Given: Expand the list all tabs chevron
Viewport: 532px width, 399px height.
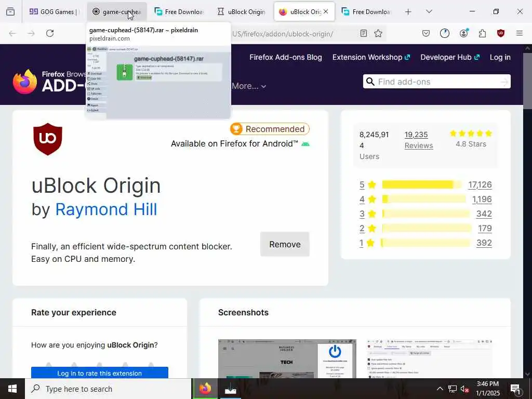Looking at the screenshot, I should pyautogui.click(x=429, y=11).
